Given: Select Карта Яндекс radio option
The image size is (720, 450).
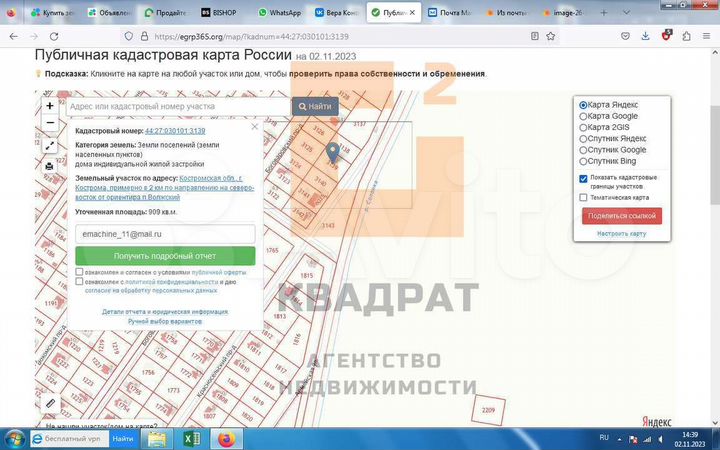Looking at the screenshot, I should (x=583, y=105).
